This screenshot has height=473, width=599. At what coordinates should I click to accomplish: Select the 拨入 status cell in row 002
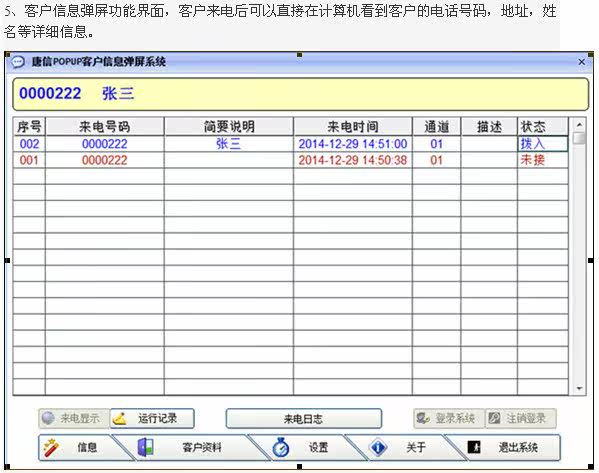click(543, 144)
